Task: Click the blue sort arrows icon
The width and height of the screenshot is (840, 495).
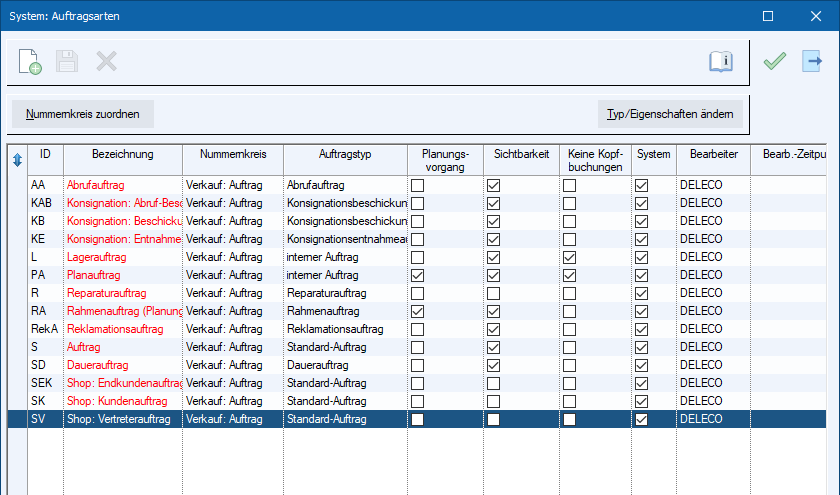Action: click(x=17, y=160)
